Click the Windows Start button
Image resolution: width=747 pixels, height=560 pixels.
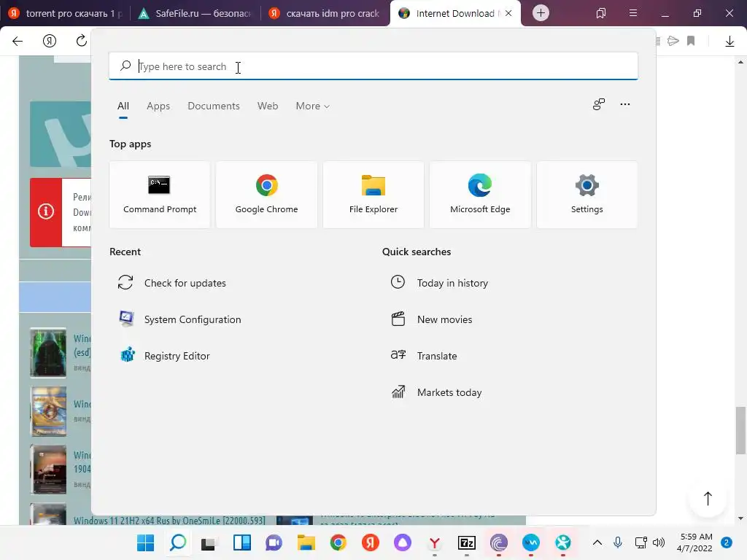(x=145, y=542)
